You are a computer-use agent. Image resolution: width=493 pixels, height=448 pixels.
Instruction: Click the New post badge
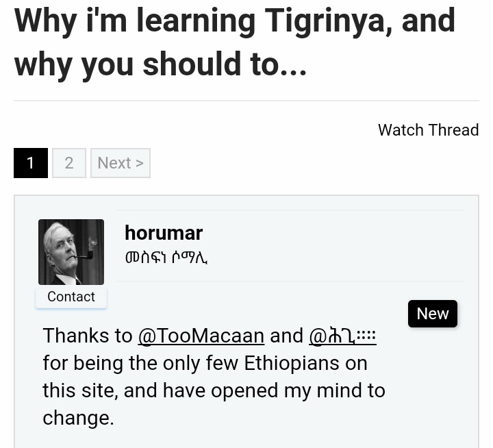click(x=432, y=313)
